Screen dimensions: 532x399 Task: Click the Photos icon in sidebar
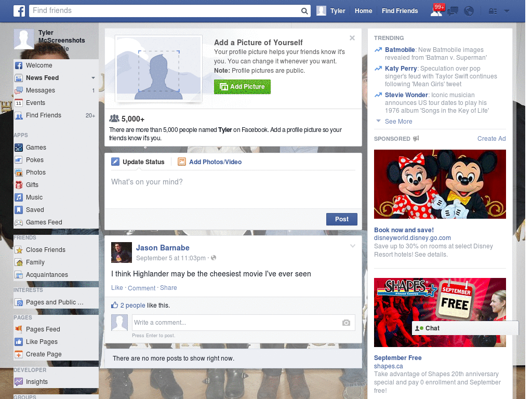tap(19, 172)
